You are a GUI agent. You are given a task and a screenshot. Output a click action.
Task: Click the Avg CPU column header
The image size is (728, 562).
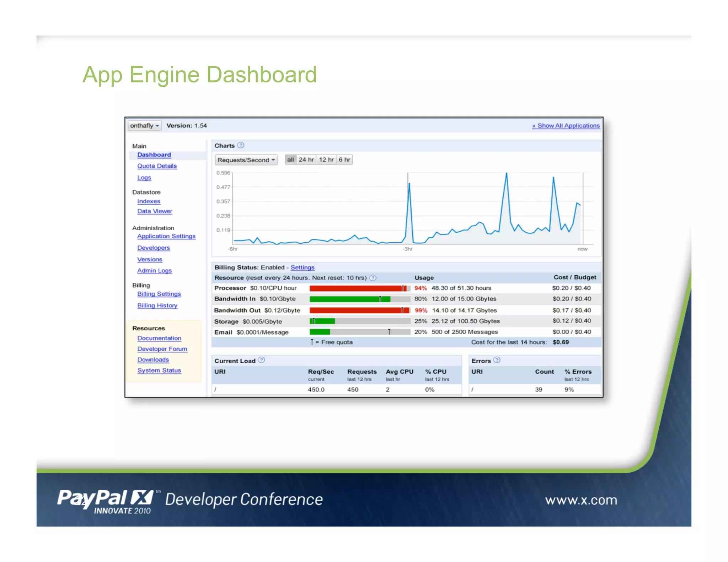pyautogui.click(x=400, y=372)
